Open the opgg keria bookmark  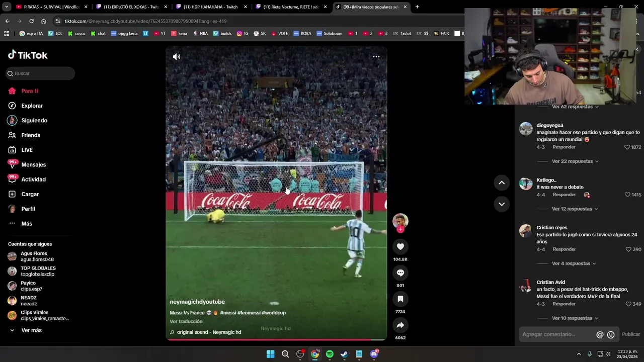pos(124,34)
